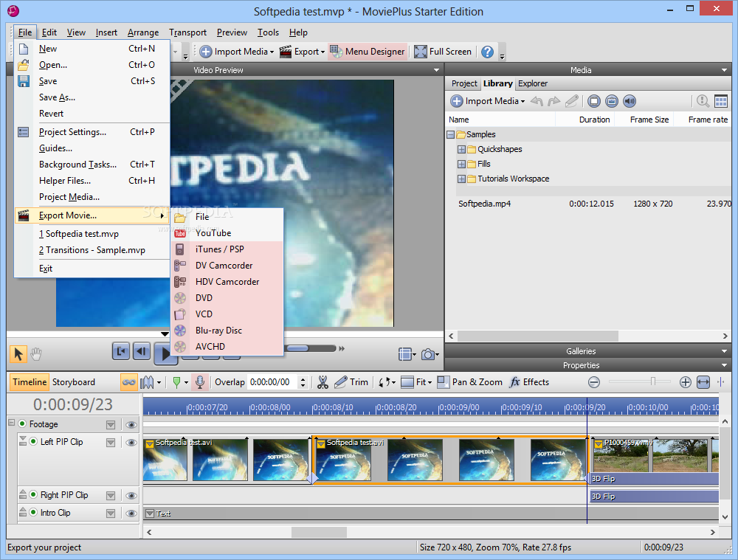Image resolution: width=738 pixels, height=560 pixels.
Task: Expand the Fills folder
Action: (461, 164)
